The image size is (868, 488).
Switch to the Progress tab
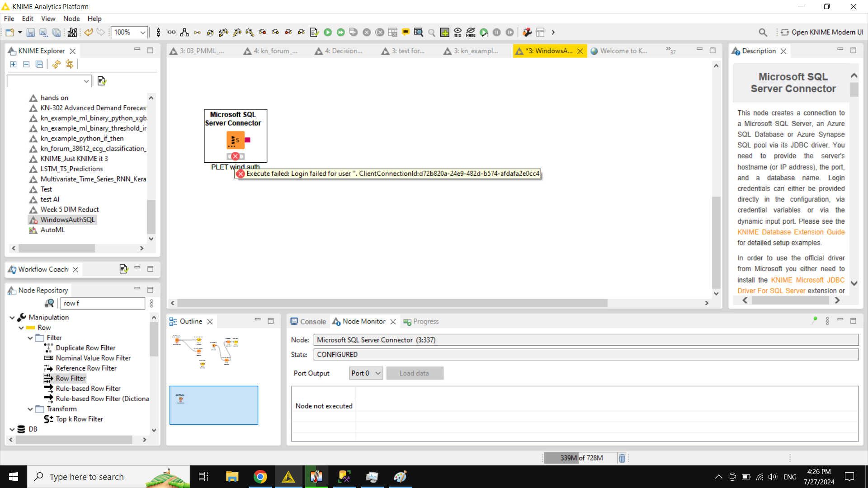point(421,322)
